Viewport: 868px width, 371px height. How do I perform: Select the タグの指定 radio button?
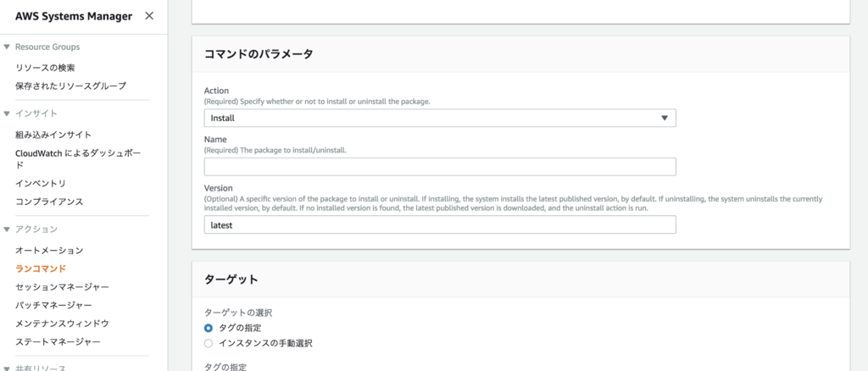pos(209,328)
